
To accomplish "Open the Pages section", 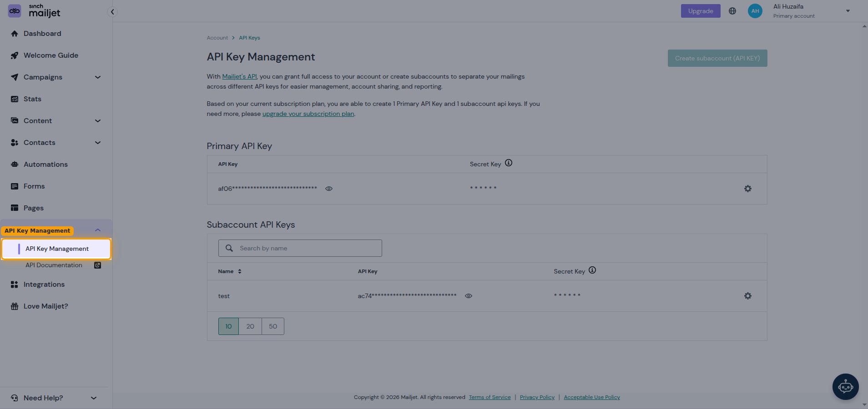I will (x=34, y=208).
